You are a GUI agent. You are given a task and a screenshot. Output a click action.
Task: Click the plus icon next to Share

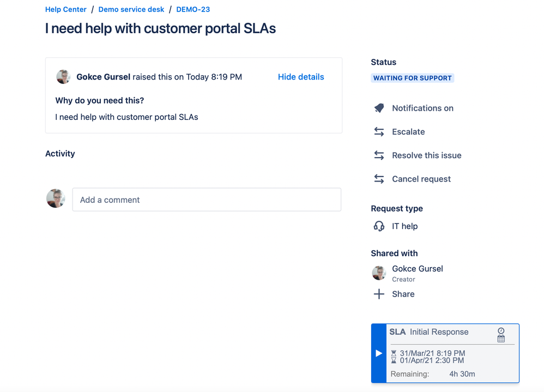[x=379, y=294]
